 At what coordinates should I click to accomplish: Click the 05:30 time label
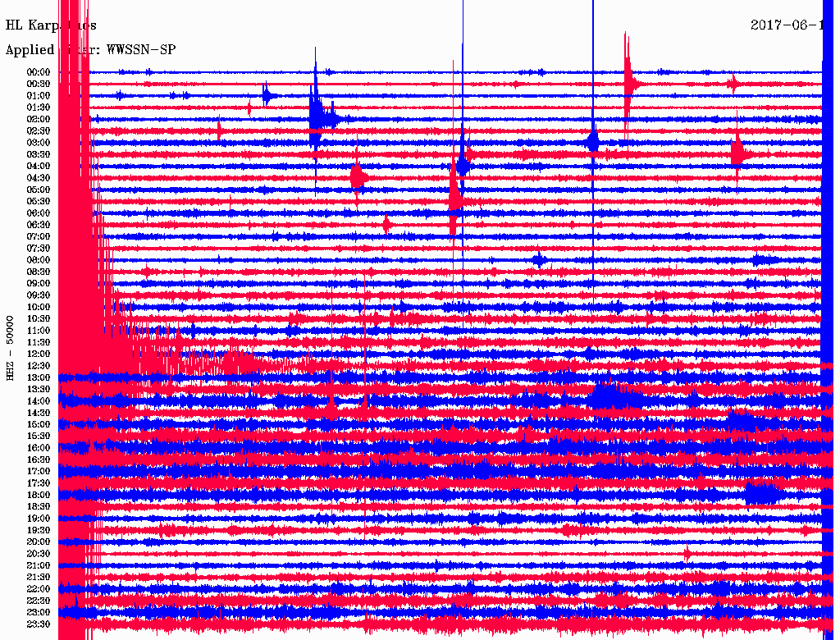(x=39, y=201)
